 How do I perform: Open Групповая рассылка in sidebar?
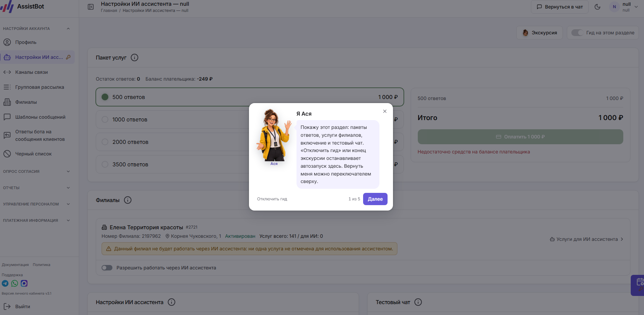[37, 87]
